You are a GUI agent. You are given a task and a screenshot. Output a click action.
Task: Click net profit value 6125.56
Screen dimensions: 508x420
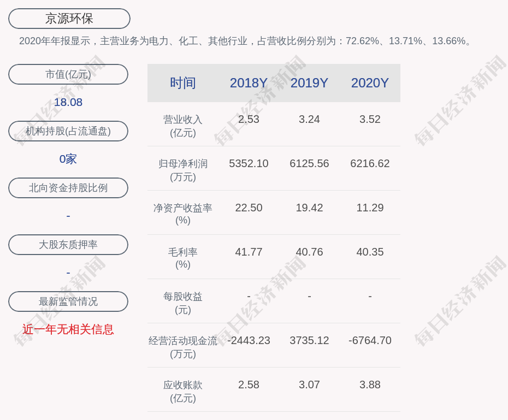click(309, 163)
